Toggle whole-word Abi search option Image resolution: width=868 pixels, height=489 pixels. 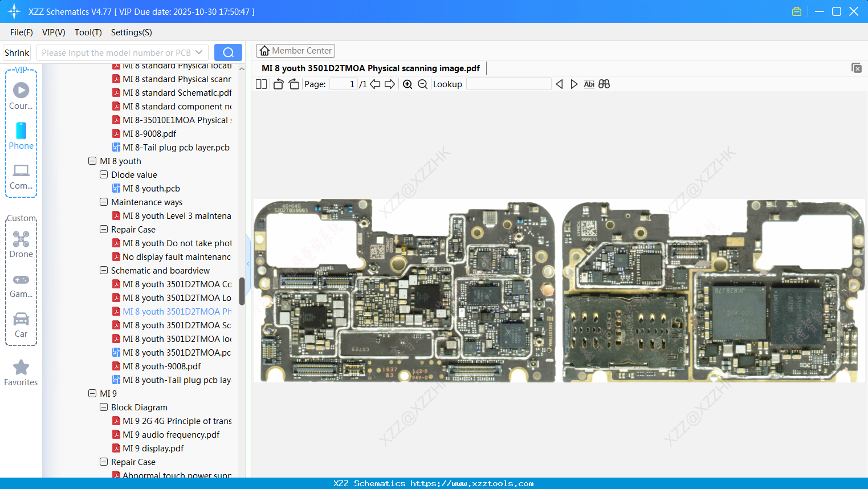(x=589, y=84)
